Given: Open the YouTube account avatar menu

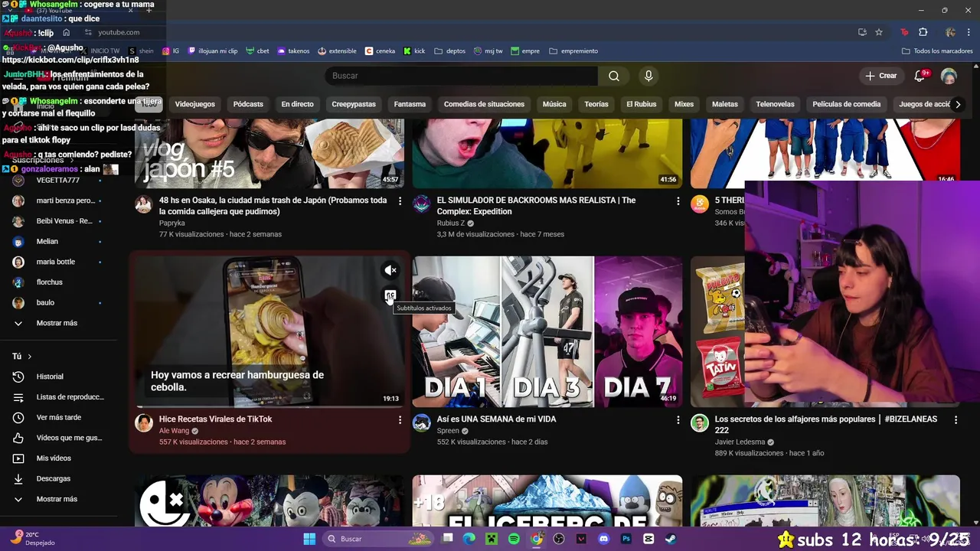Looking at the screenshot, I should [x=949, y=76].
